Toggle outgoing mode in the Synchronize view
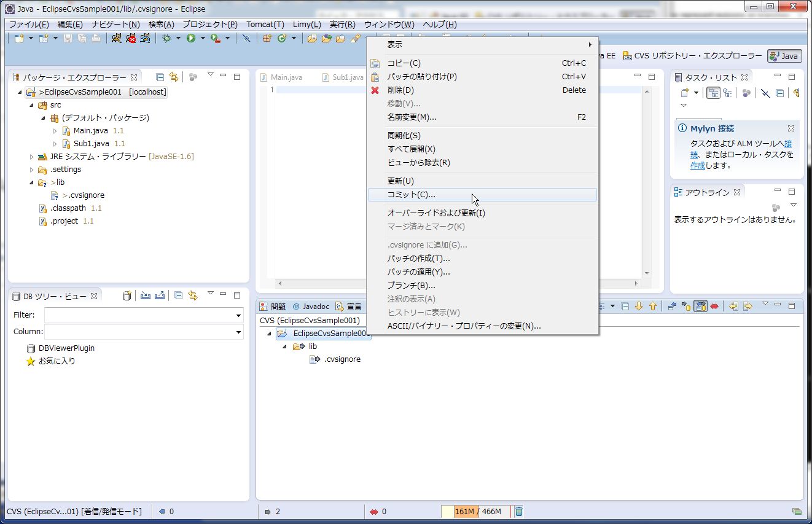 [686, 306]
